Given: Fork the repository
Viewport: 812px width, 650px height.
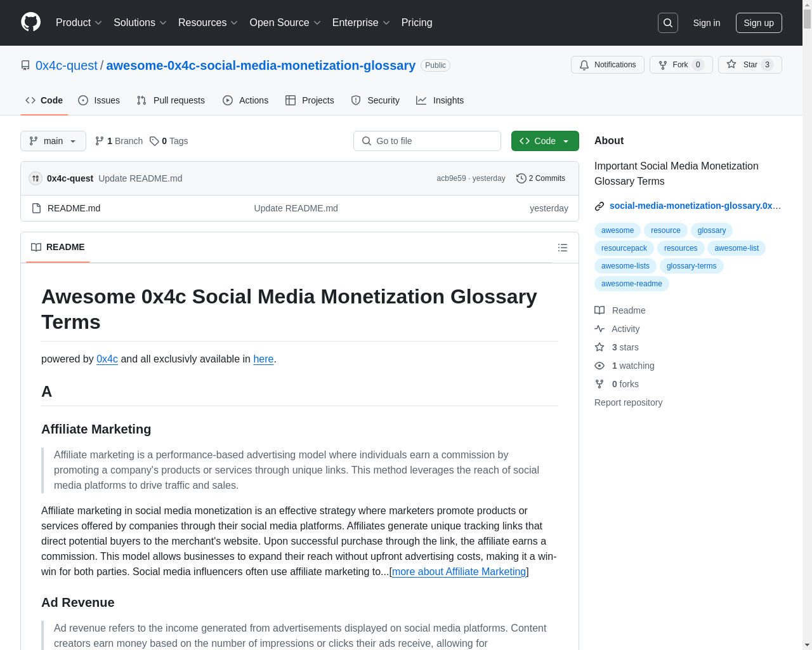Looking at the screenshot, I should pyautogui.click(x=681, y=65).
